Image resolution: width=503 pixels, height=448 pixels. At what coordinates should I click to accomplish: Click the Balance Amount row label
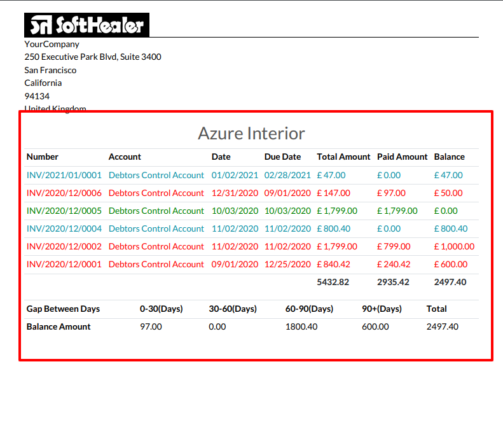59,326
